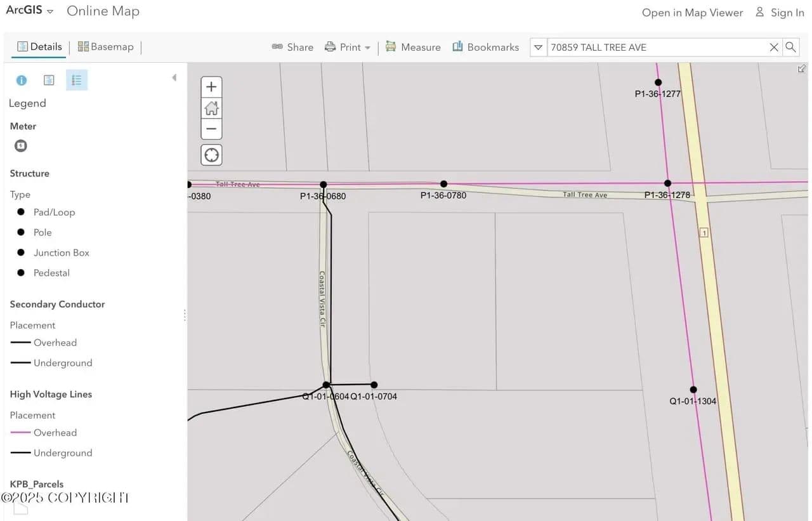
Task: Click in the address search field
Action: pos(657,47)
